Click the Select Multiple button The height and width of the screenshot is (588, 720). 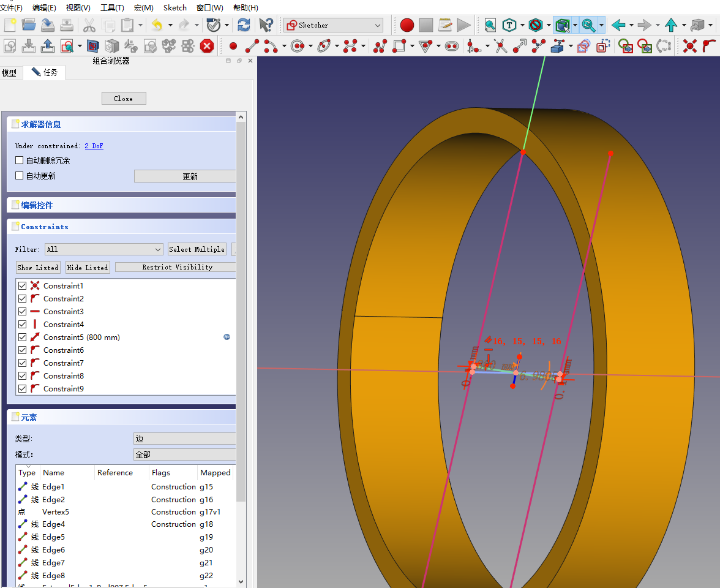197,249
